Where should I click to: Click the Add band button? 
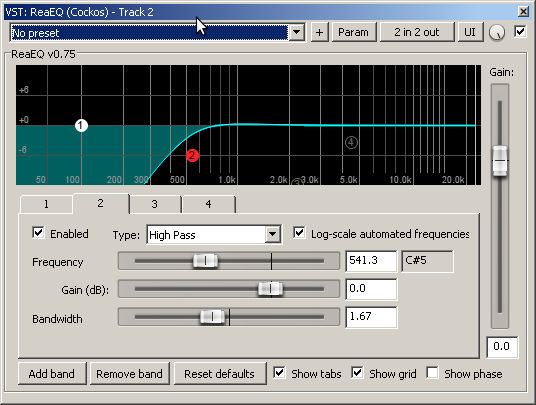[x=52, y=374]
